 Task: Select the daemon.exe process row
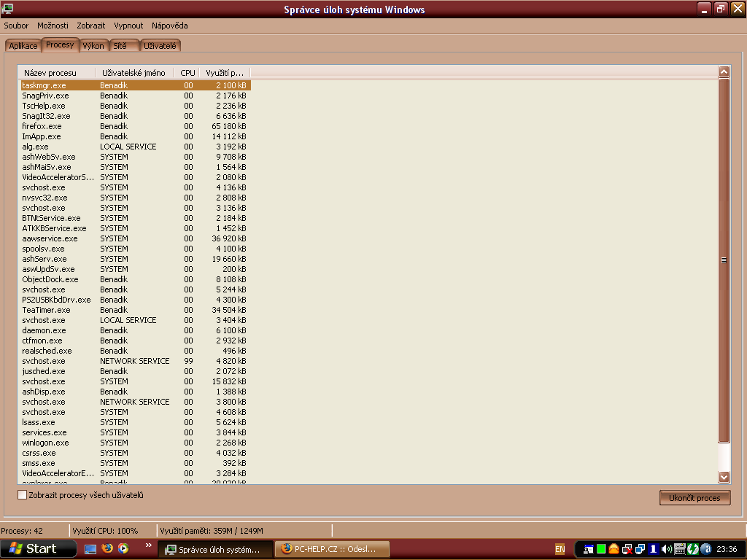135,330
